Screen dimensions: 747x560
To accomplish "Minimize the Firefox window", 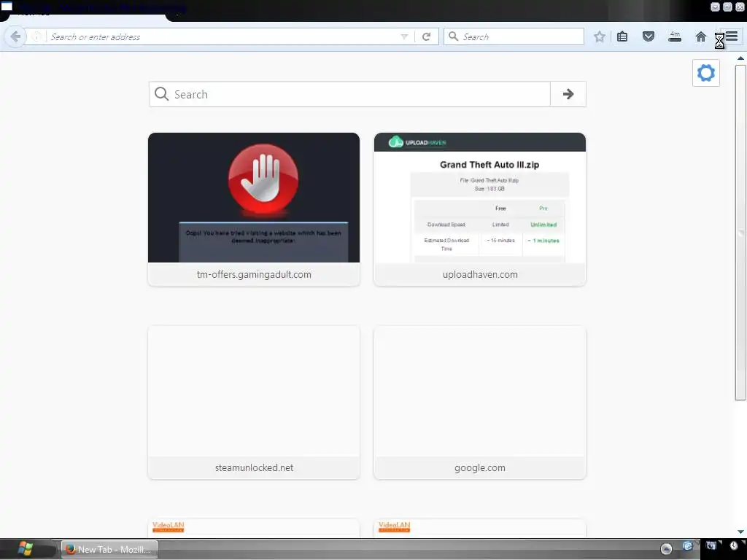I will pos(715,7).
